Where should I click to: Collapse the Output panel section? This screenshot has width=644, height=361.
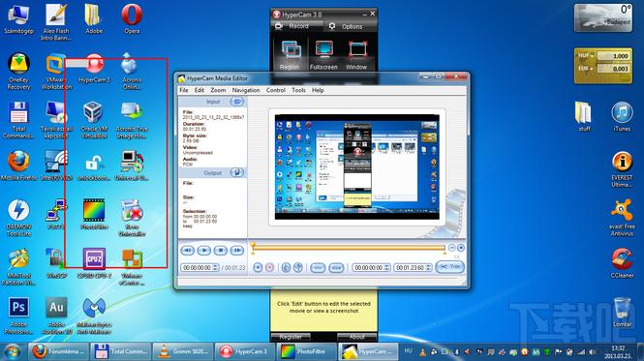click(236, 172)
